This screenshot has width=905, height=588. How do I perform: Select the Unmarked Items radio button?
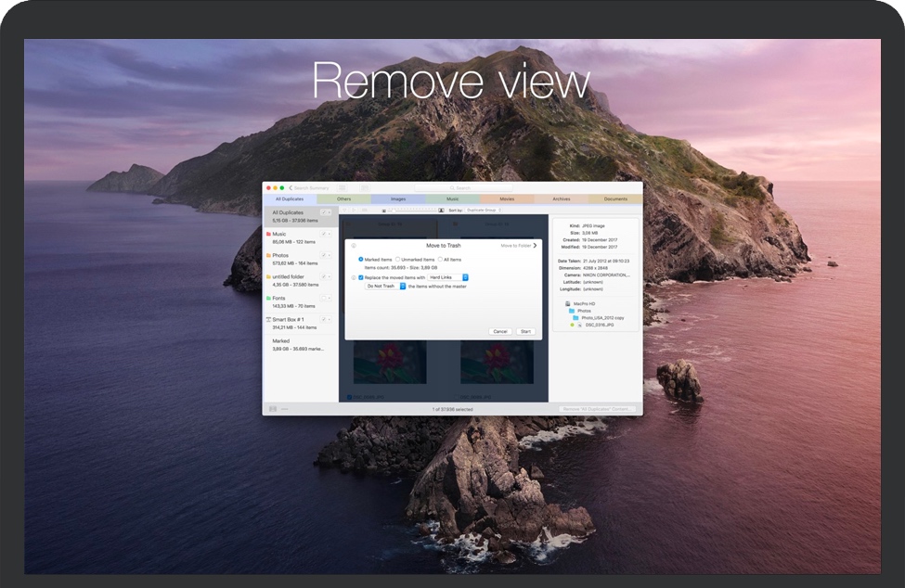point(398,260)
